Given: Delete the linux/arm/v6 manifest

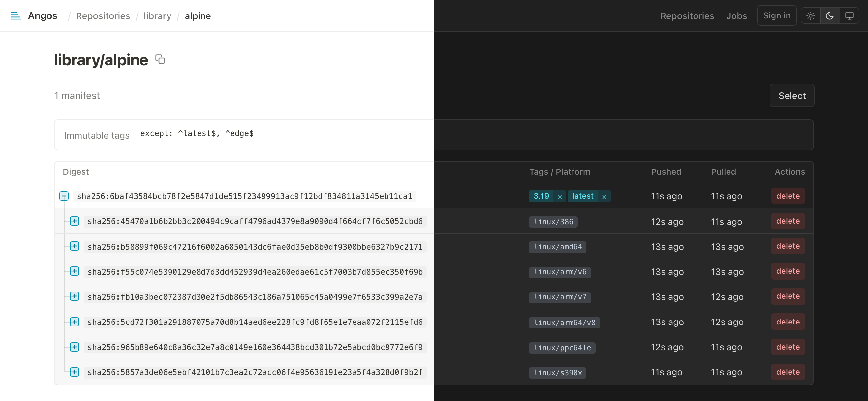Looking at the screenshot, I should [x=788, y=271].
